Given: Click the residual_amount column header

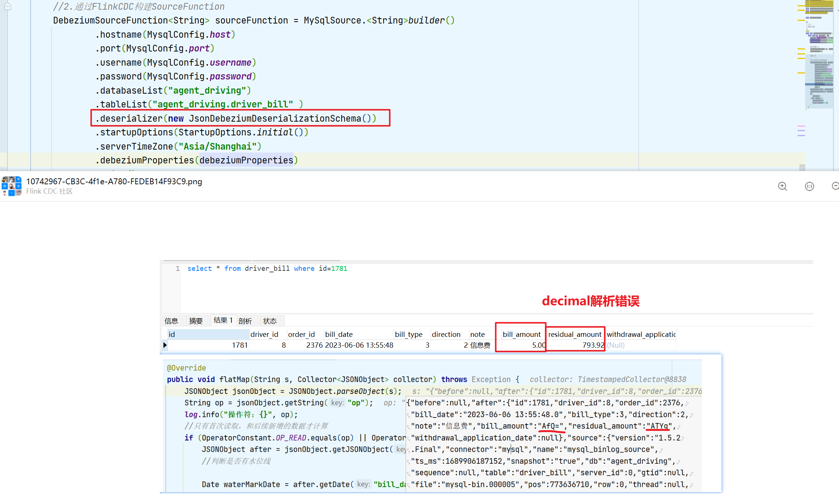Looking at the screenshot, I should click(x=575, y=334).
